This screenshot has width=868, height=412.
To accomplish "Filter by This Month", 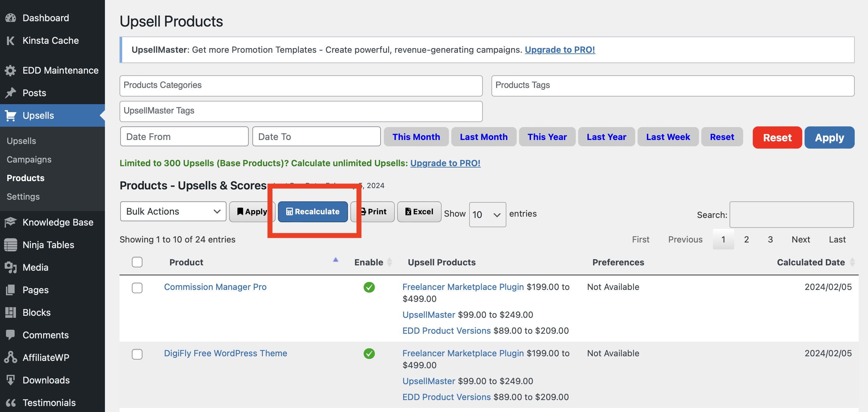I will pos(416,137).
